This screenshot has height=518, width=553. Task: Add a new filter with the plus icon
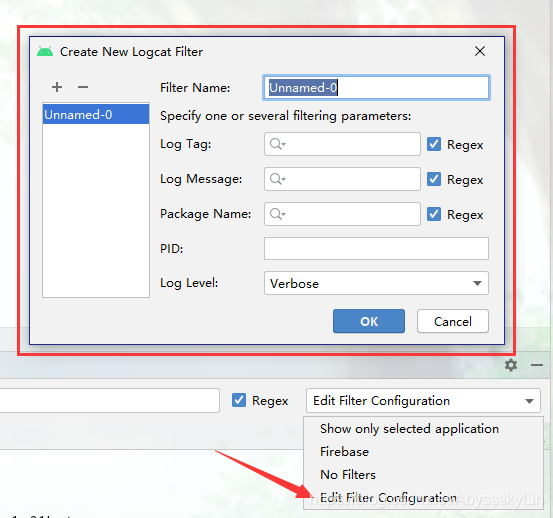tap(57, 87)
